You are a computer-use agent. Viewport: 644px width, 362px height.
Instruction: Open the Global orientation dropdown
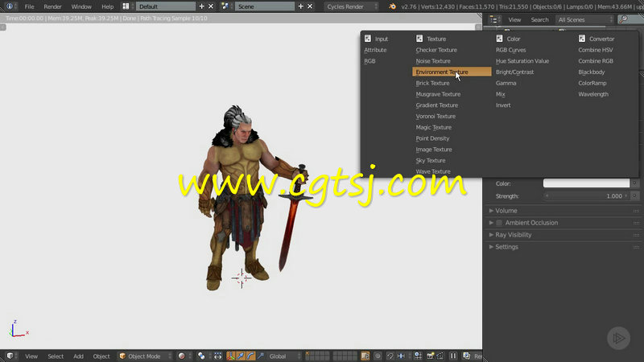pos(284,356)
